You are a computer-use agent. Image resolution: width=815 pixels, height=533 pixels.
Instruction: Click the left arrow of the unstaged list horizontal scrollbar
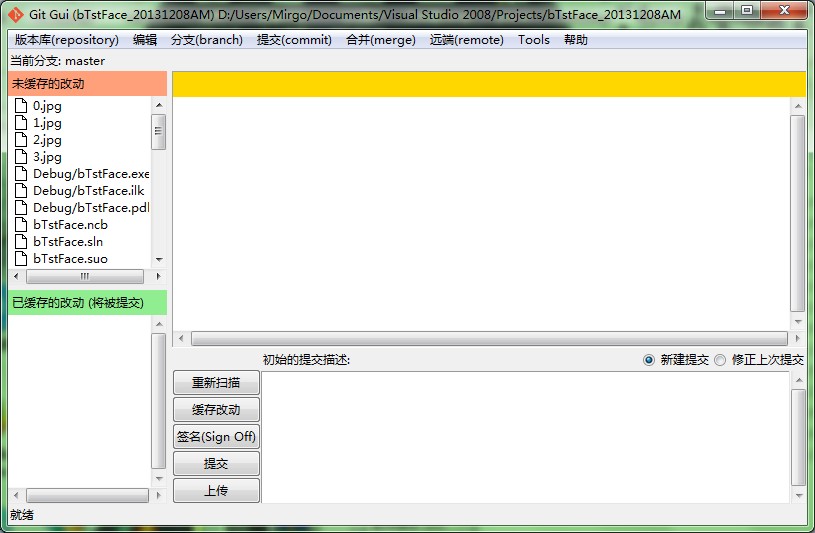pos(16,277)
